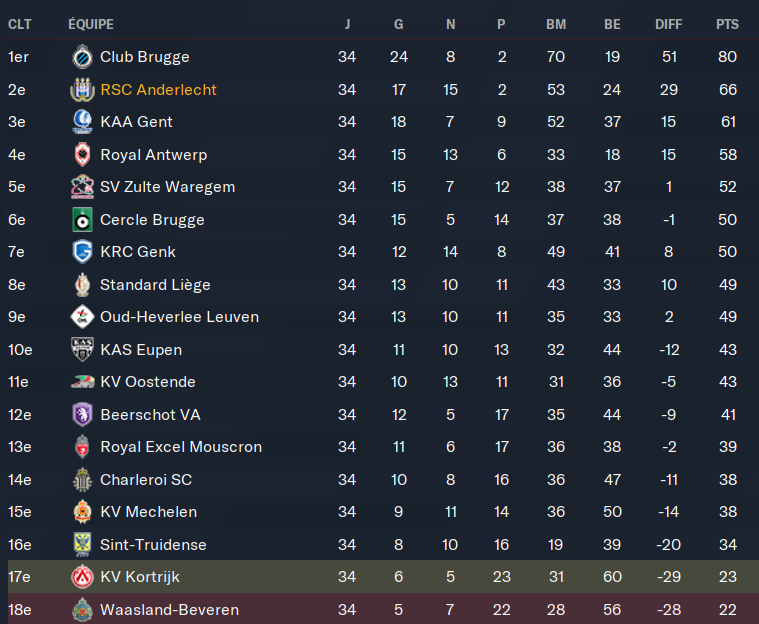Click the Royal Antwerp club crest

[x=81, y=155]
